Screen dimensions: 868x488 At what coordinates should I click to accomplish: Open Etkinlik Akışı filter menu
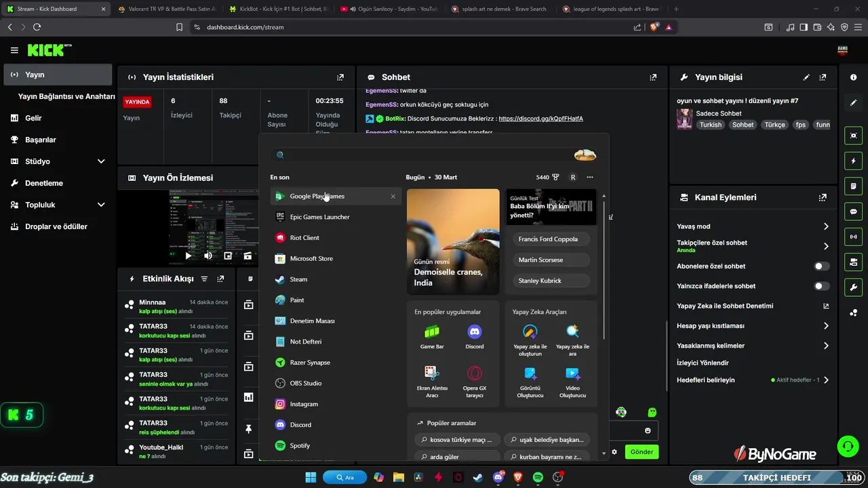(x=204, y=279)
